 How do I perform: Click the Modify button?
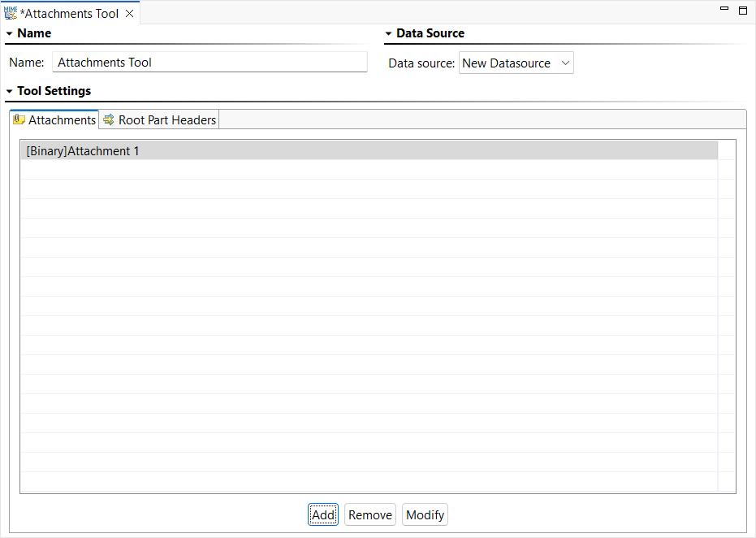pyautogui.click(x=425, y=515)
